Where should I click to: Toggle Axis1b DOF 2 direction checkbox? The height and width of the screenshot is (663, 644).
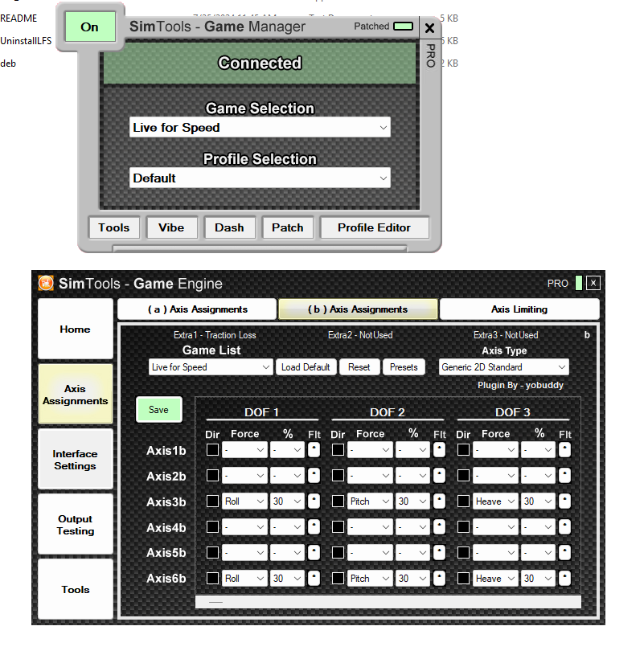[338, 450]
